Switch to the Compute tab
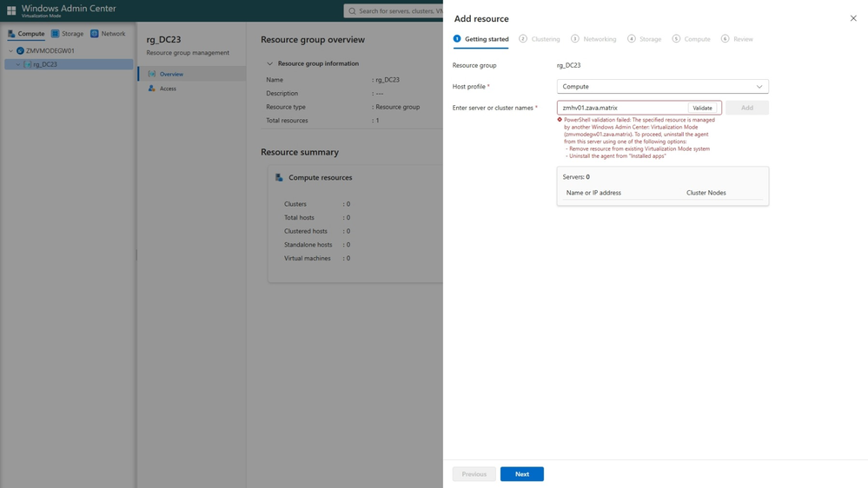This screenshot has height=488, width=868. 26,34
